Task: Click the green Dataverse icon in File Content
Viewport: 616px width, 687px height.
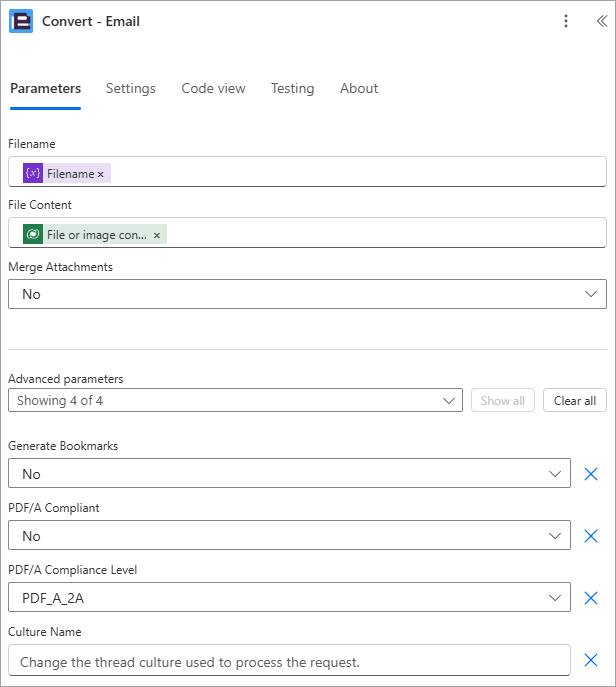Action: pyautogui.click(x=33, y=234)
